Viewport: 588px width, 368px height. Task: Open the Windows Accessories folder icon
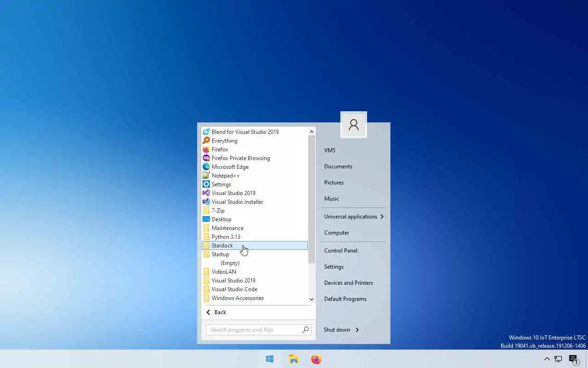[x=206, y=298]
